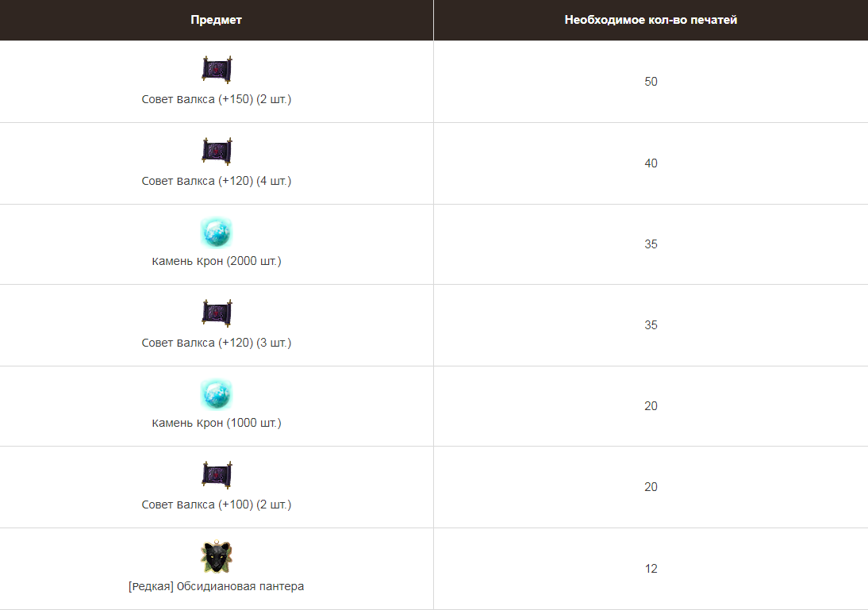
Task: Click the [Редкая] Обсидиановая пантера text
Action: pyautogui.click(x=217, y=586)
